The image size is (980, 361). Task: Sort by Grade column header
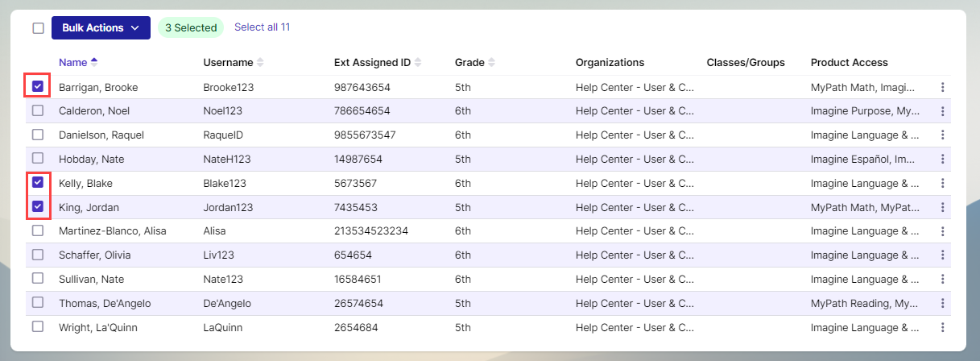point(469,63)
